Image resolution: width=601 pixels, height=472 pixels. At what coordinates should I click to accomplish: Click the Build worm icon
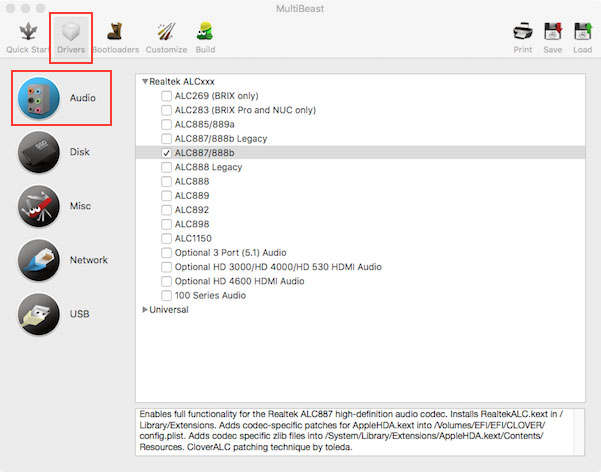tap(205, 31)
